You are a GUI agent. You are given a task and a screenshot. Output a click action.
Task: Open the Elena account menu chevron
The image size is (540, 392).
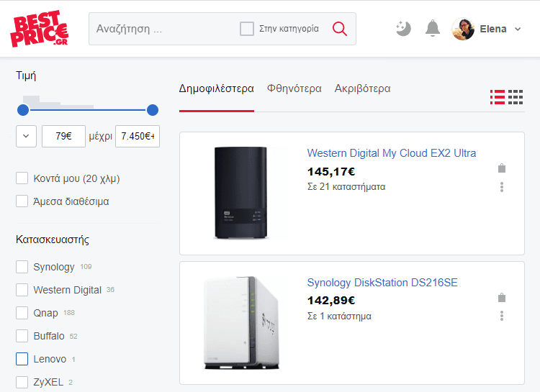tap(518, 29)
